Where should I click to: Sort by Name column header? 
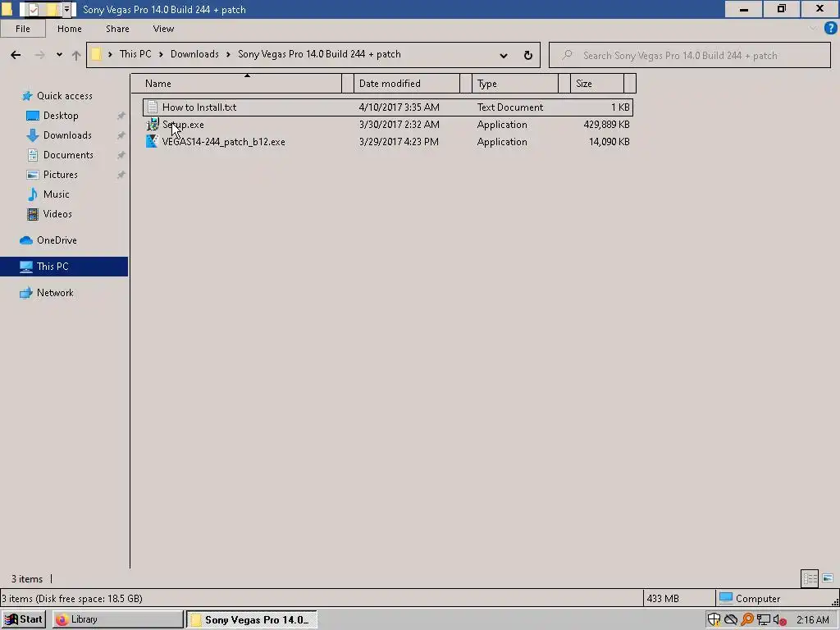pos(236,84)
